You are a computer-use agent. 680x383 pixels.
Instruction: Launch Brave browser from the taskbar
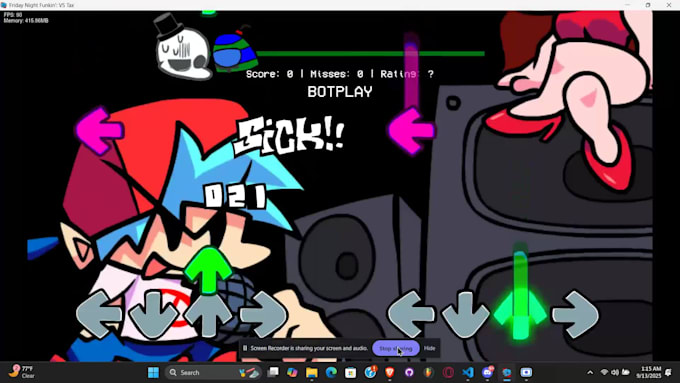[389, 373]
